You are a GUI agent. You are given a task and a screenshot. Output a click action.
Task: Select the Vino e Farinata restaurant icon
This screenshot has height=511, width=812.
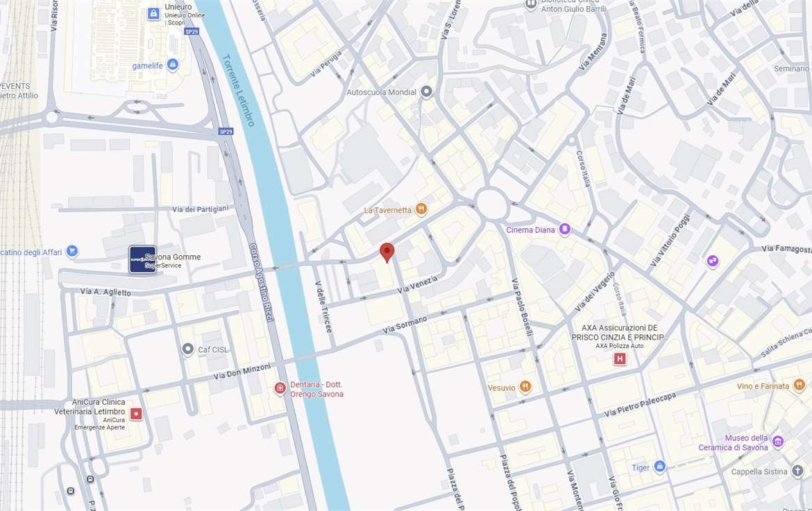click(x=799, y=386)
